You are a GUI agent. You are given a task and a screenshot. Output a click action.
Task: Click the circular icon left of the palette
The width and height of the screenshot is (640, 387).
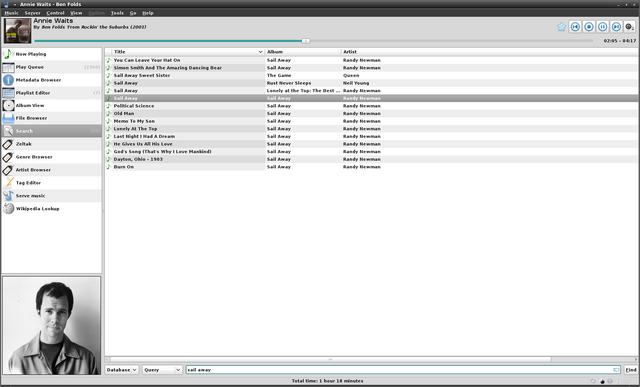click(593, 381)
